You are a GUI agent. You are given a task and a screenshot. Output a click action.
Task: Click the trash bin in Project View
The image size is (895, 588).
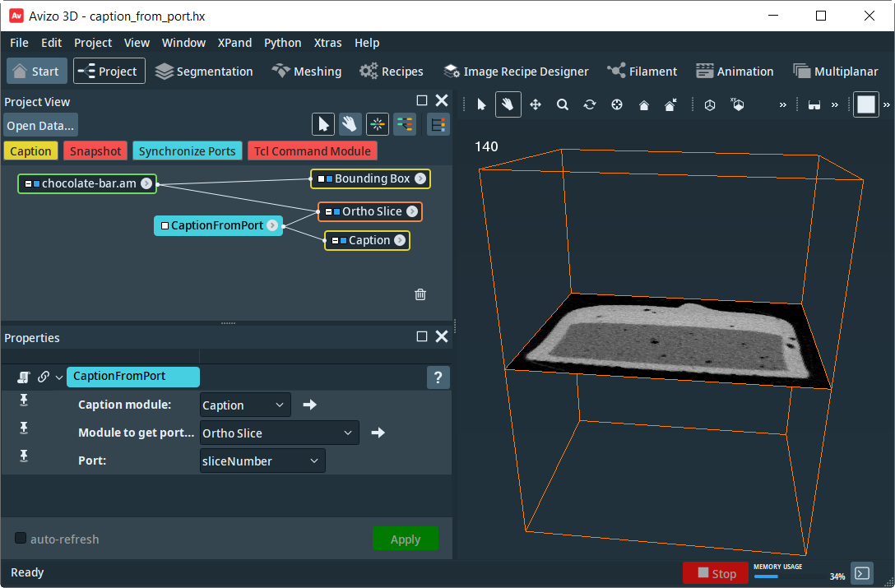(x=420, y=294)
